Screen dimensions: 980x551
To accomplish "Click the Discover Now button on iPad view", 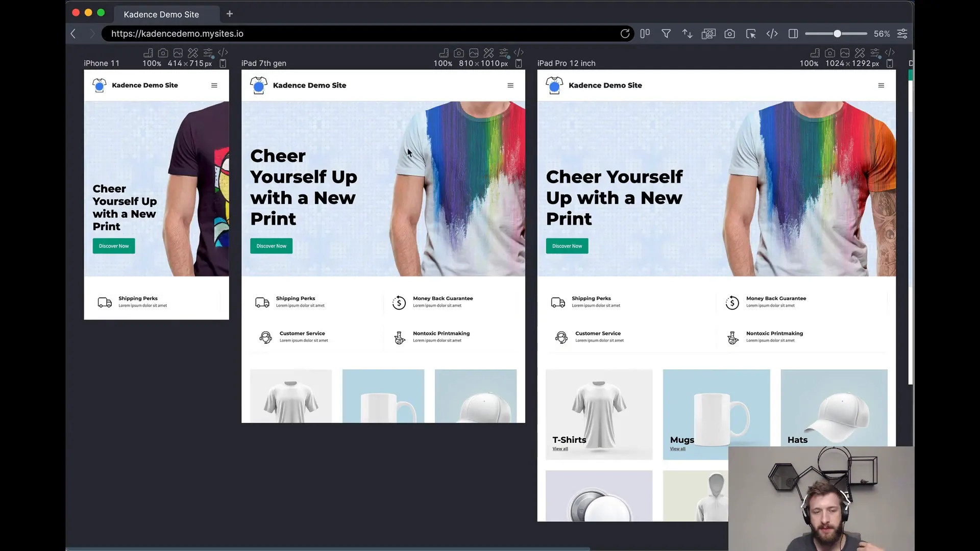I will [x=272, y=245].
